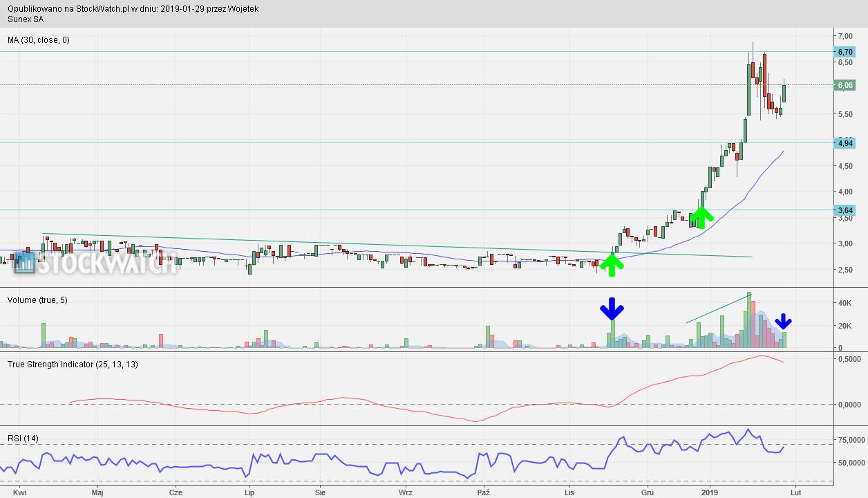This screenshot has height=498, width=868.
Task: Click the Paź month label on time axis
Action: coord(484,492)
